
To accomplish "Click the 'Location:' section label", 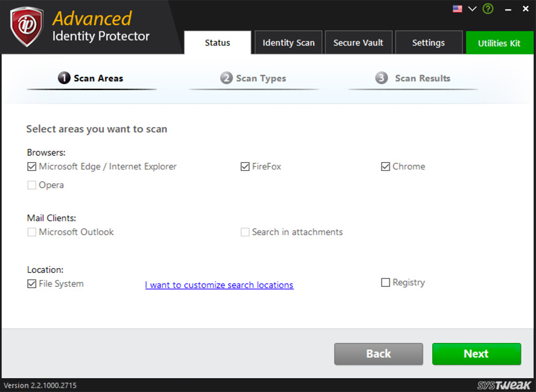I will pyautogui.click(x=45, y=269).
